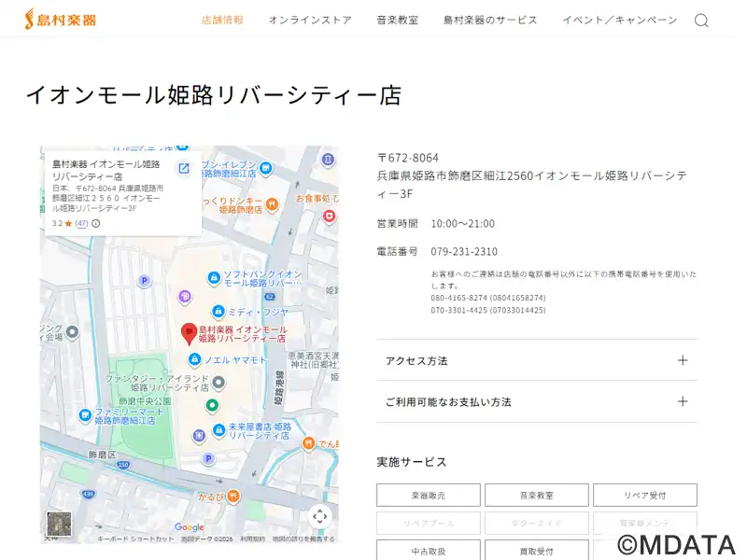Open the オンラインストア menu

310,20
